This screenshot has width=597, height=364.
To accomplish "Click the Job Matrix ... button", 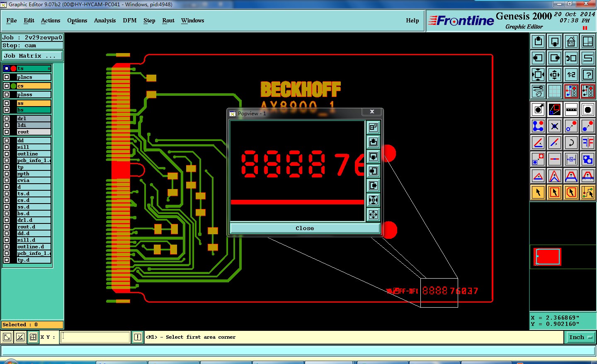I will pos(33,56).
